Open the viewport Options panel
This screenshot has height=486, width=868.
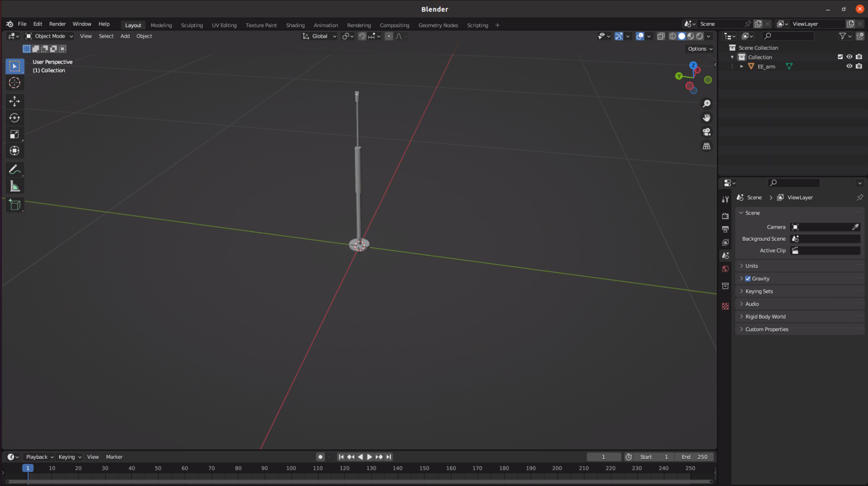(700, 49)
